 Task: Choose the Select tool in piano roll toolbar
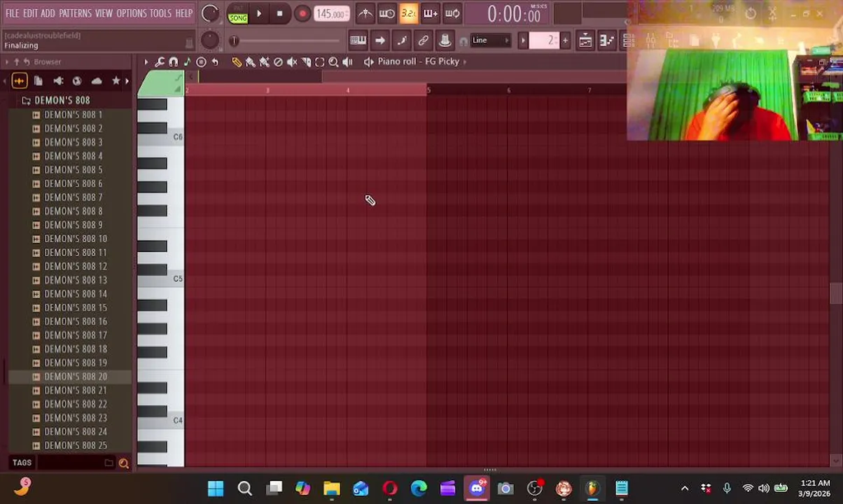320,62
